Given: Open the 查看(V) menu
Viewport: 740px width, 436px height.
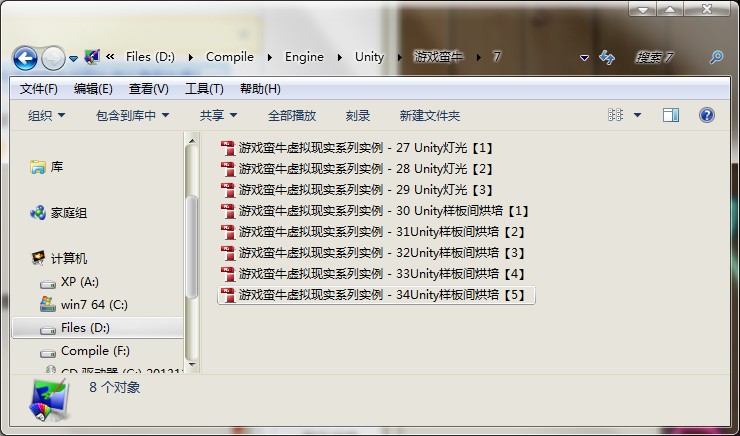Looking at the screenshot, I should 149,89.
